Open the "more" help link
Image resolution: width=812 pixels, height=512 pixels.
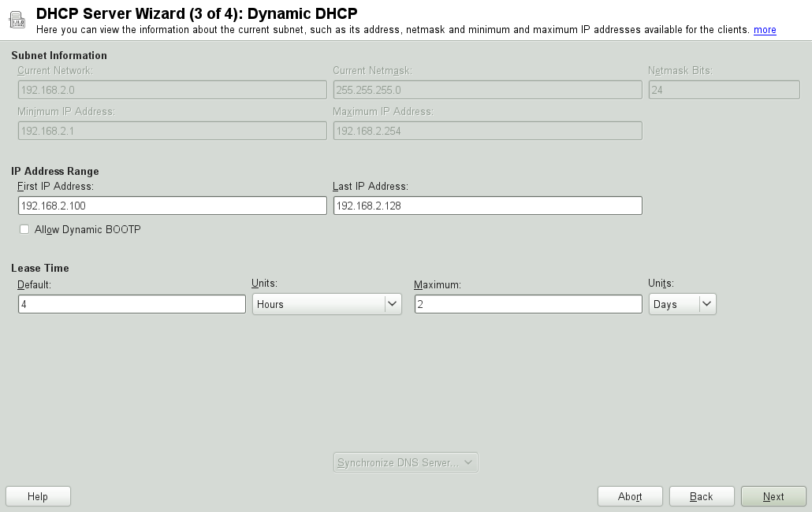click(765, 30)
